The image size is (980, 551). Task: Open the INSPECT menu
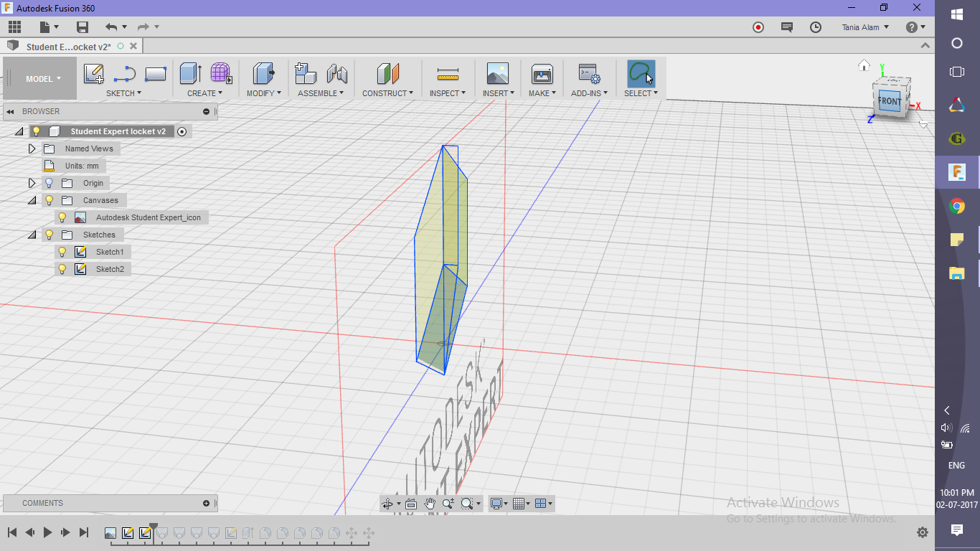[448, 93]
